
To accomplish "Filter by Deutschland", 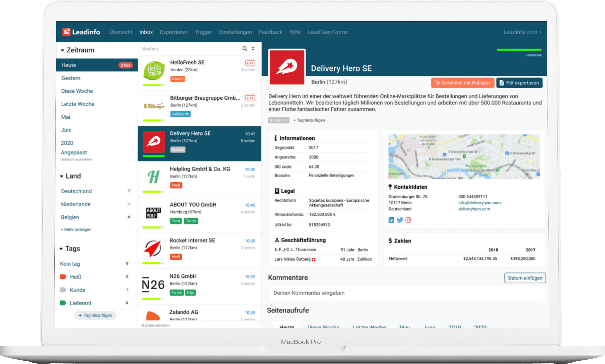I will [x=76, y=191].
